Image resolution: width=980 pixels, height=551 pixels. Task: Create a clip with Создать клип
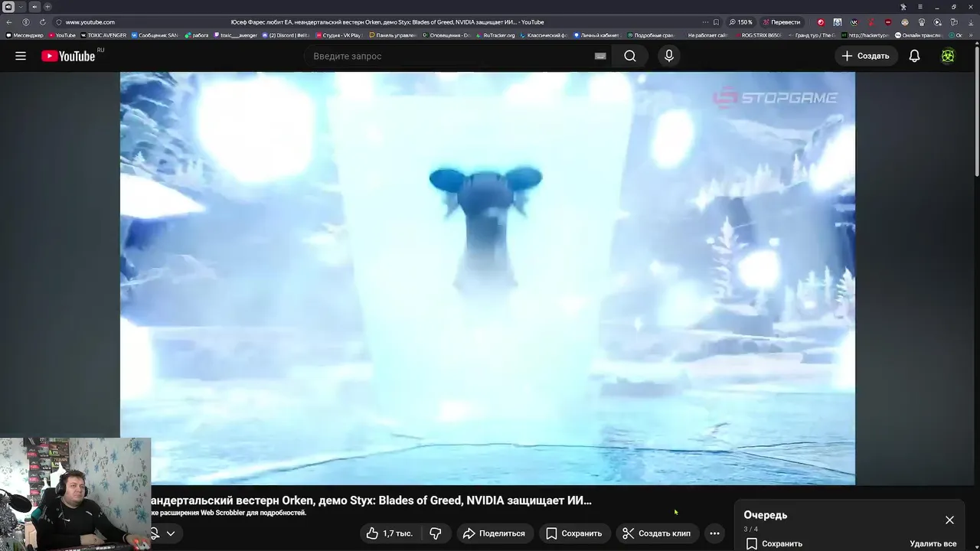656,533
